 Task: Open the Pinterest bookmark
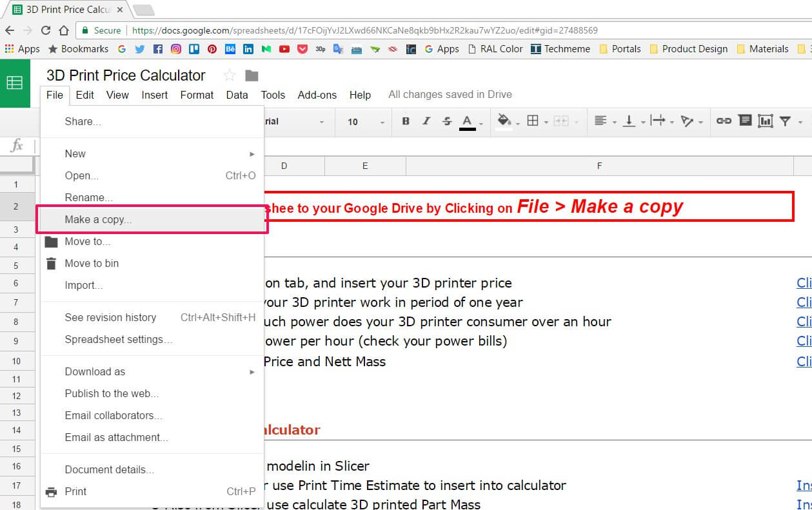pos(212,49)
